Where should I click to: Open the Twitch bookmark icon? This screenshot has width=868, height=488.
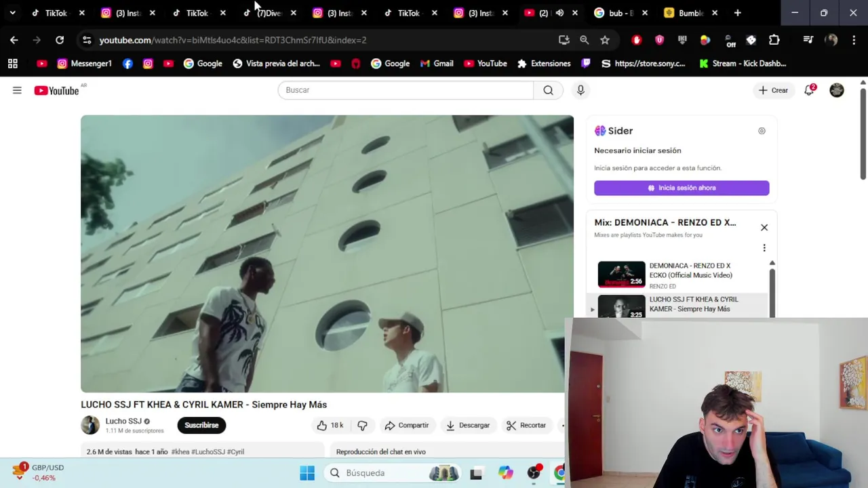[x=586, y=64]
